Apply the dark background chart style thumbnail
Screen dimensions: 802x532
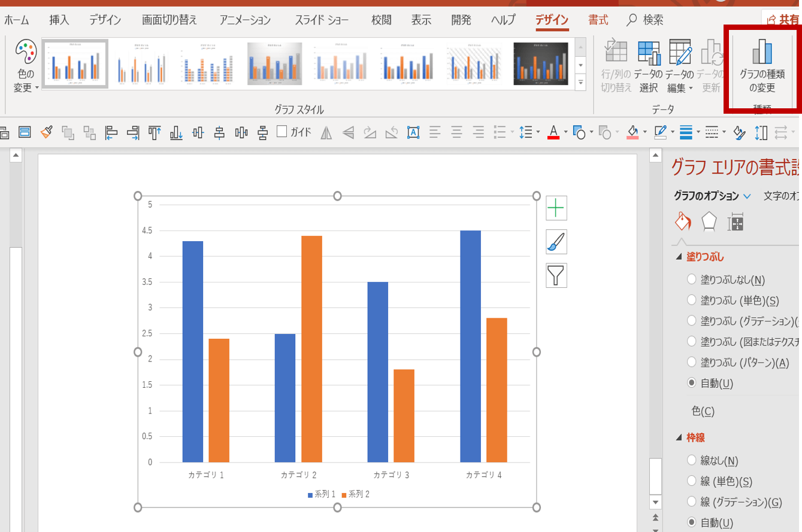point(540,63)
